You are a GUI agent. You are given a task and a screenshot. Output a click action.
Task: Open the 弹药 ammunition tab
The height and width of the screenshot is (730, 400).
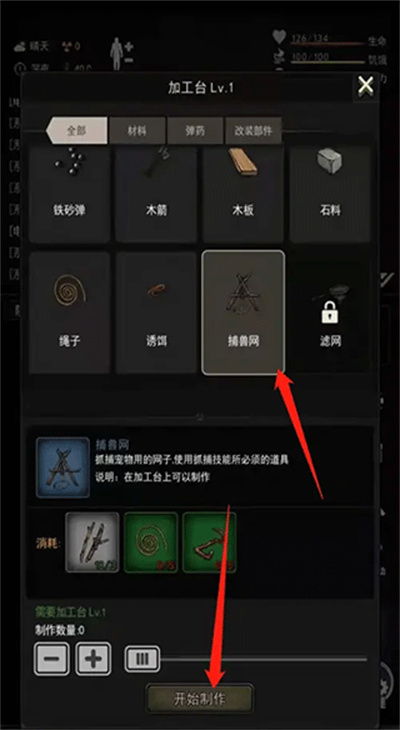click(x=195, y=131)
